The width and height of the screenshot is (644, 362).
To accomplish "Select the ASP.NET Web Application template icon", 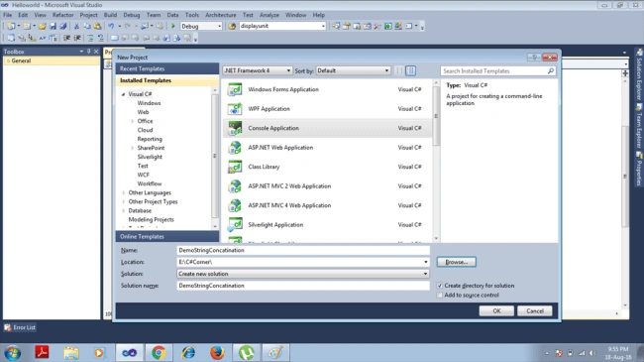I will tap(235, 147).
